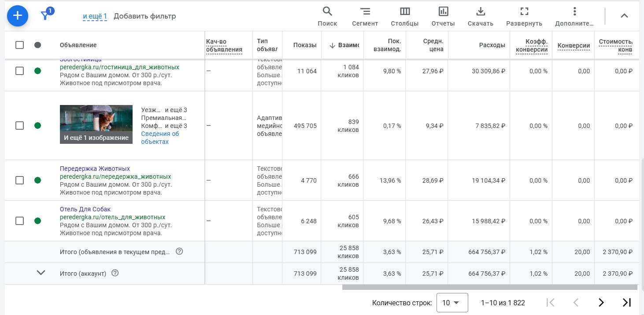This screenshot has width=644, height=315.
Task: Collapse the toolbar with the up chevron
Action: (624, 16)
